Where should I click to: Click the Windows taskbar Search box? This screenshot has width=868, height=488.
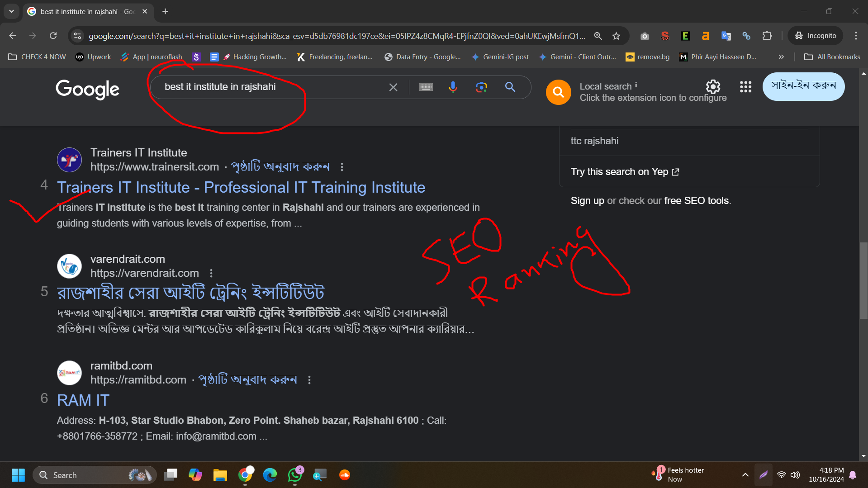click(95, 475)
